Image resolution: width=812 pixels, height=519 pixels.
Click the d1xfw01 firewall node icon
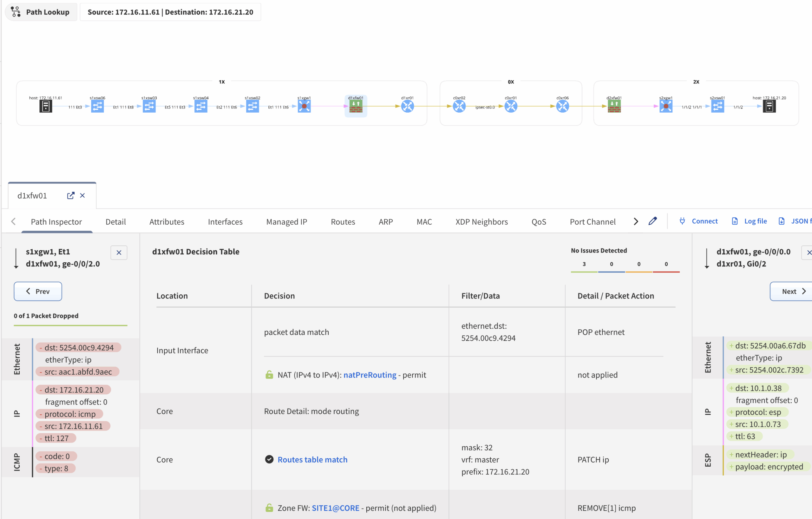click(x=356, y=106)
